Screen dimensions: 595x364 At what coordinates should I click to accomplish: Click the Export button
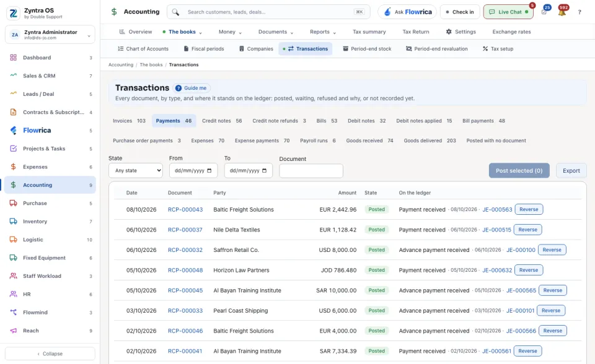click(571, 171)
